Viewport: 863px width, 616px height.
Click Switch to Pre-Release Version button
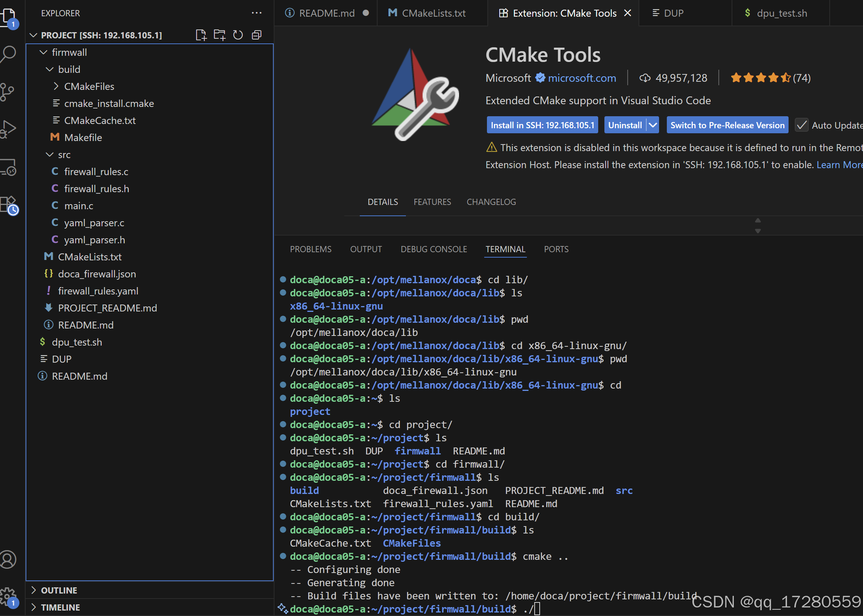coord(727,125)
